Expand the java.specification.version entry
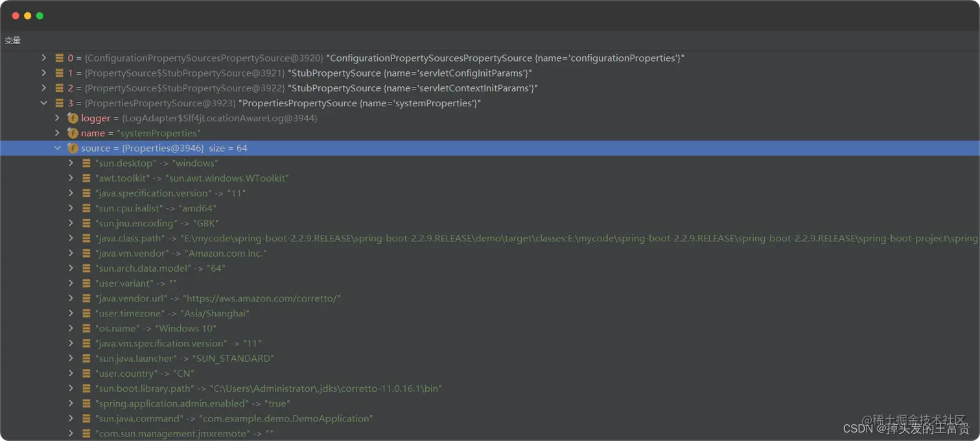Screen dimensions: 980x441 point(71,193)
